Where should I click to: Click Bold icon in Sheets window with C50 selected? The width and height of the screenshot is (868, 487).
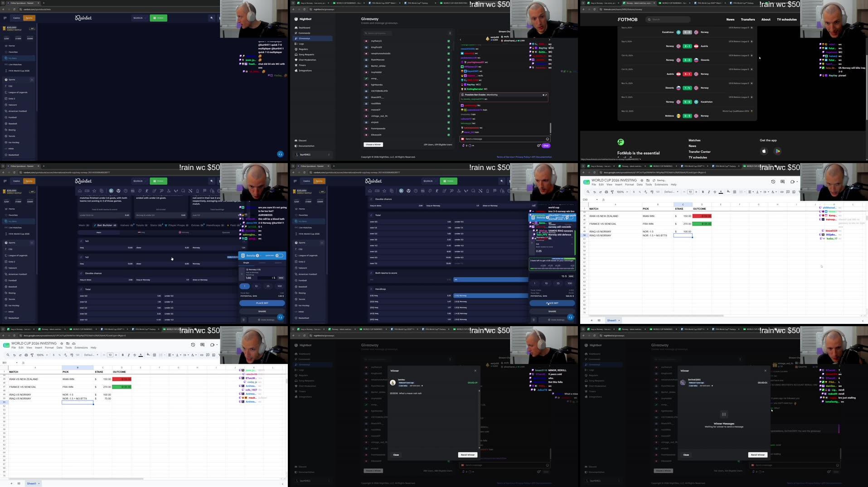coord(703,192)
